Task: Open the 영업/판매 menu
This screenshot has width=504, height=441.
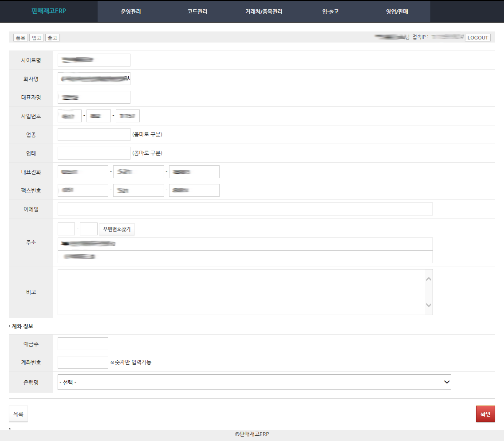Action: tap(397, 12)
